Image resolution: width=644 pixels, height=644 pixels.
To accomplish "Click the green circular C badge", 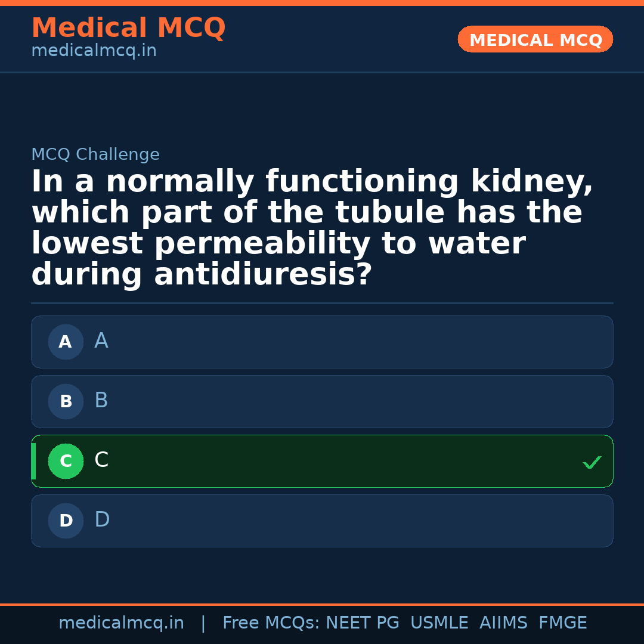I will coord(66,462).
